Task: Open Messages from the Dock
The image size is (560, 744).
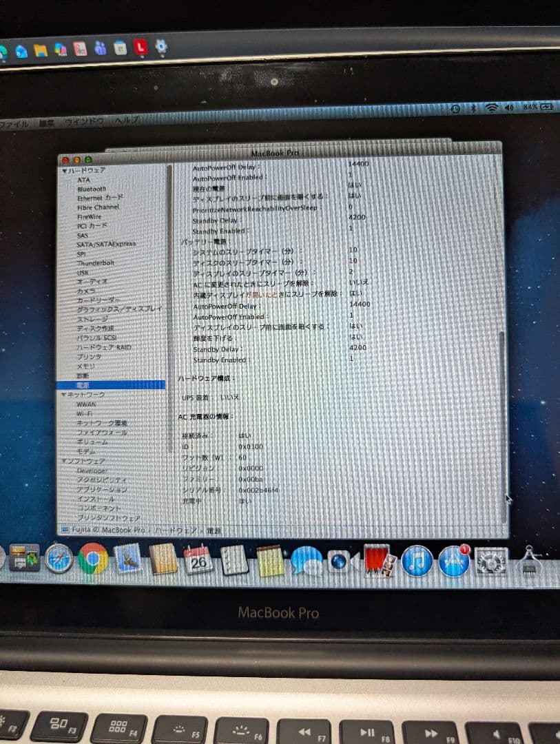Action: pos(307,561)
